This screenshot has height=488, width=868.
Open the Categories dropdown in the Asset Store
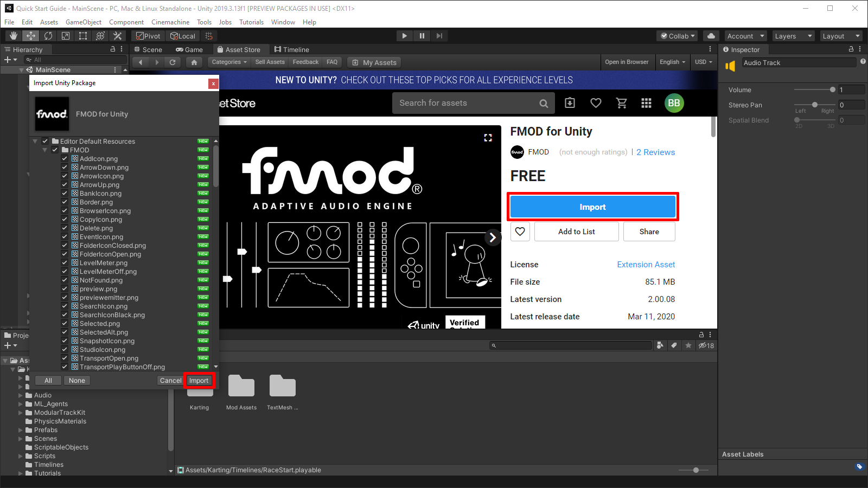tap(228, 62)
